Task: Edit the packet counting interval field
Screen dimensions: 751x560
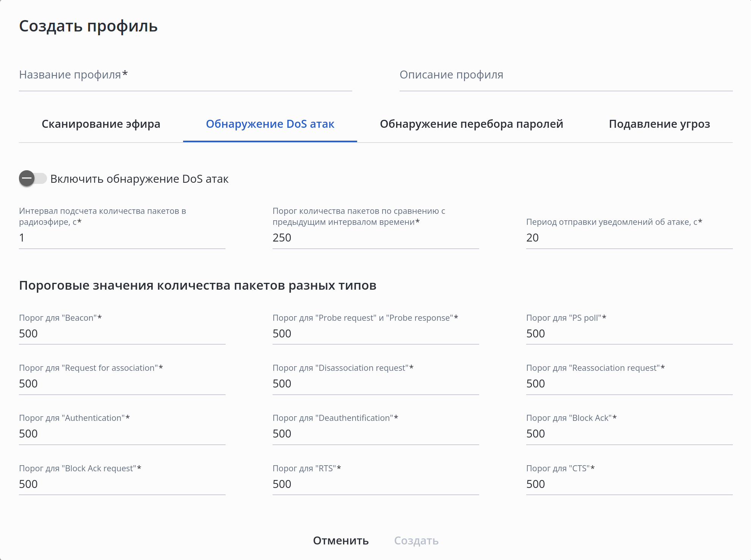Action: point(122,238)
